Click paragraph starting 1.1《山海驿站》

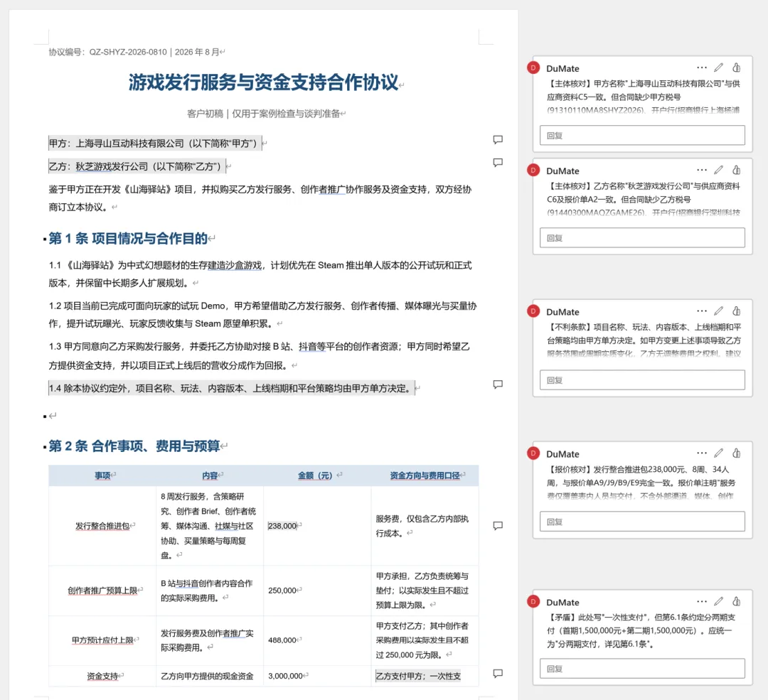tap(260, 274)
